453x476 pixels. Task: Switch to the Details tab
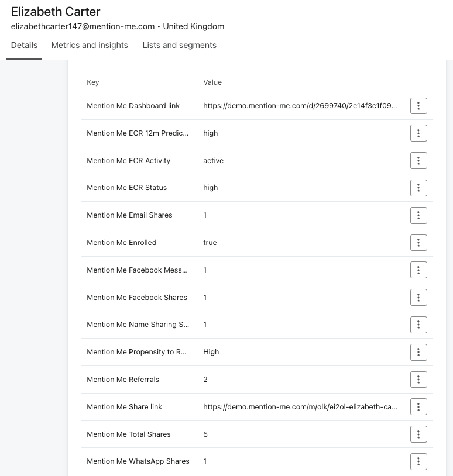point(25,45)
